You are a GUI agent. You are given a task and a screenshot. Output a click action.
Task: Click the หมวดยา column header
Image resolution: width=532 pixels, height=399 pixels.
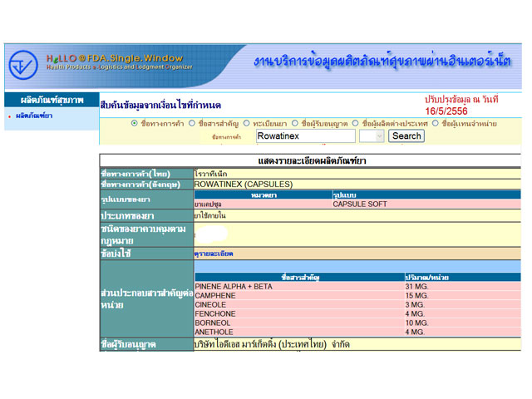[264, 195]
